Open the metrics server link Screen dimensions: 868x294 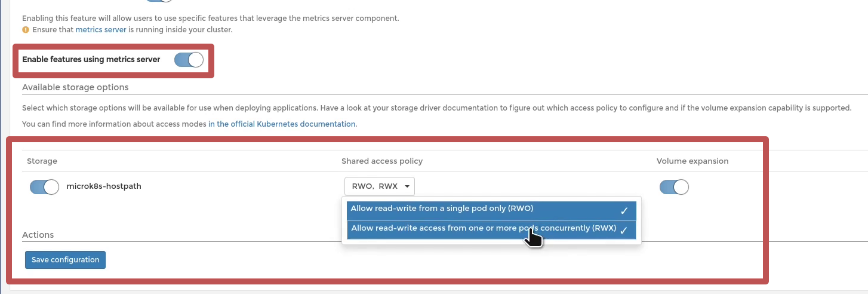[101, 29]
